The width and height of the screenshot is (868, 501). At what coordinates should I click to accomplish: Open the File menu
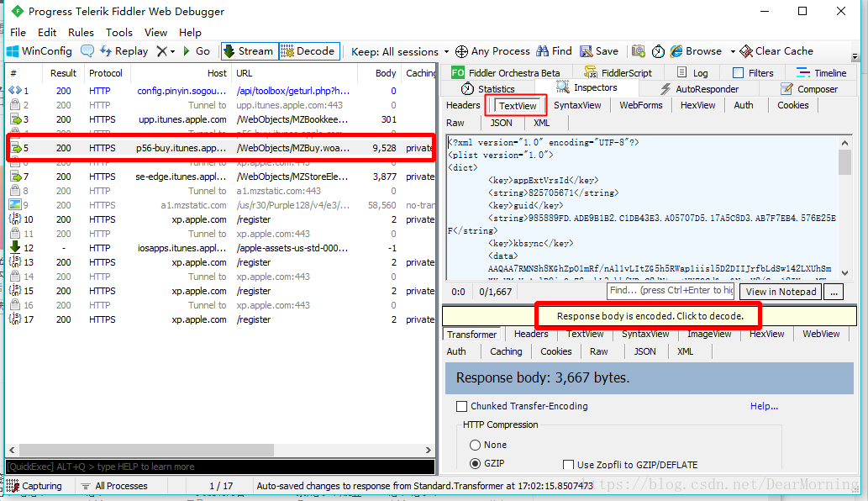(x=18, y=33)
